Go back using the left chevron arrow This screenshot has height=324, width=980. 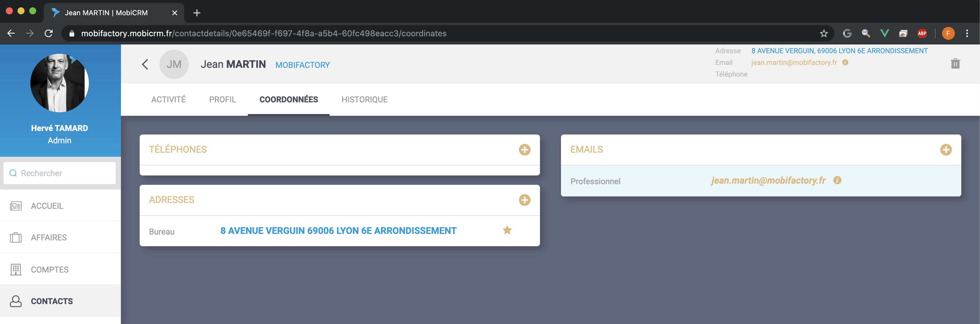(145, 64)
